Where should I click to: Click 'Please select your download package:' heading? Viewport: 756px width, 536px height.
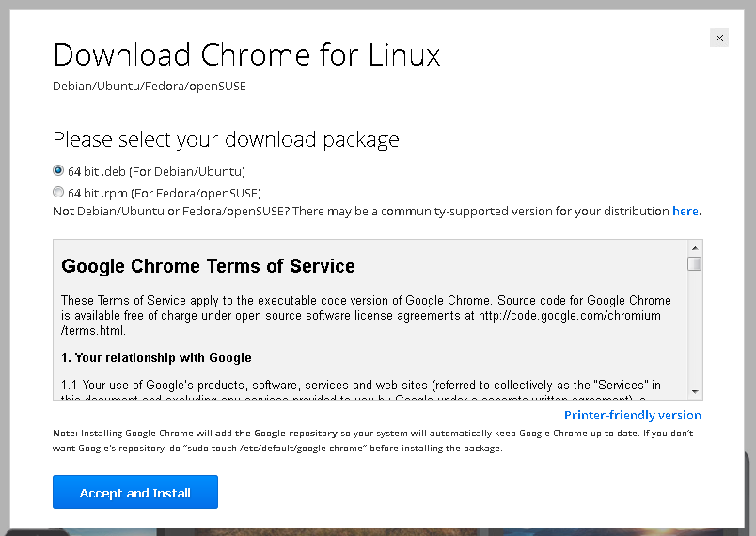coord(228,140)
